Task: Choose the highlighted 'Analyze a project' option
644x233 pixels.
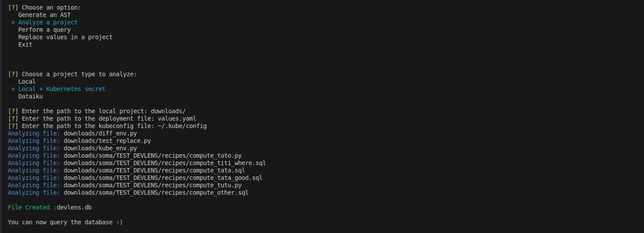Action: [x=48, y=22]
